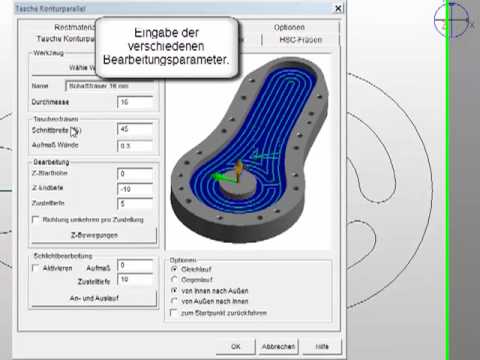Click the coordinate axis circle icon
This screenshot has width=480, height=360.
pyautogui.click(x=451, y=20)
